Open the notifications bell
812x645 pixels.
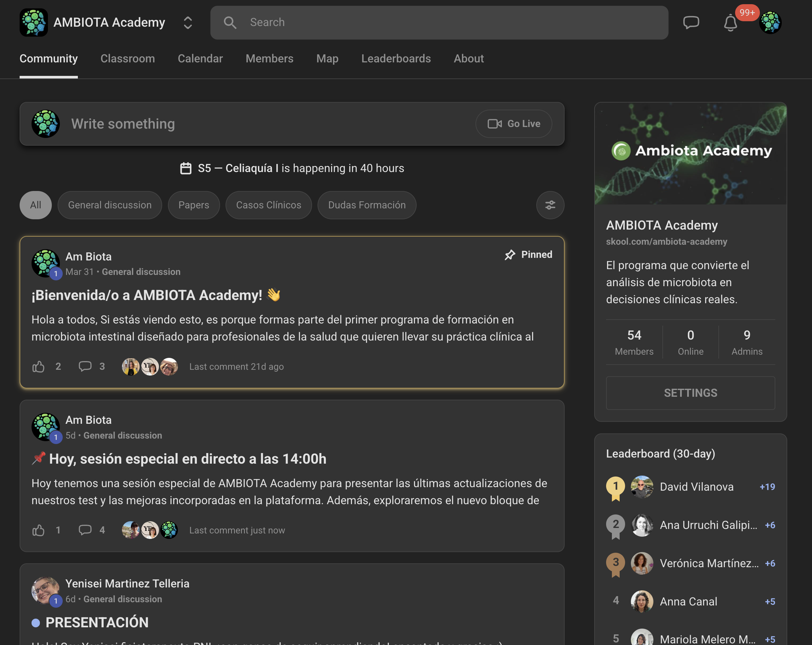click(x=730, y=23)
